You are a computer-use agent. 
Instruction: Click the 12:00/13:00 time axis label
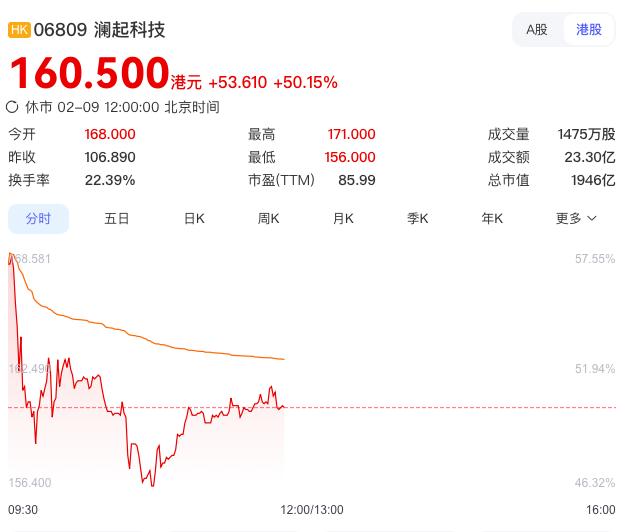[x=311, y=510]
